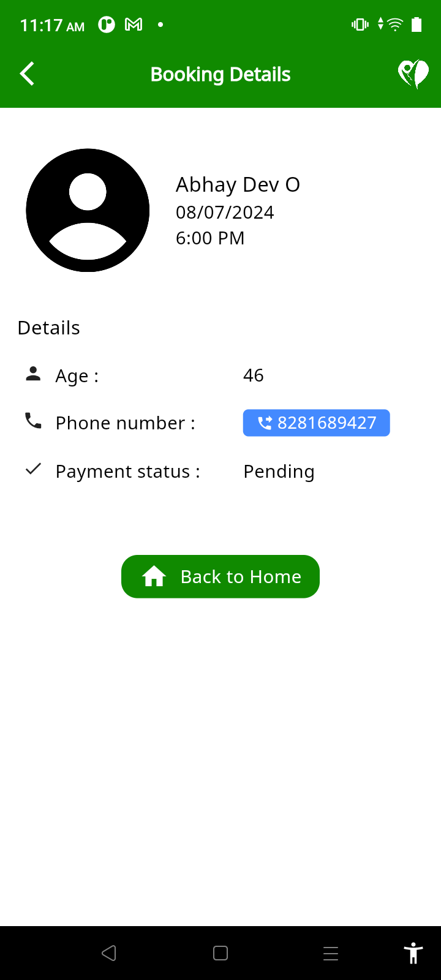Call phone number 8281689427
The height and width of the screenshot is (980, 441).
coord(316,423)
